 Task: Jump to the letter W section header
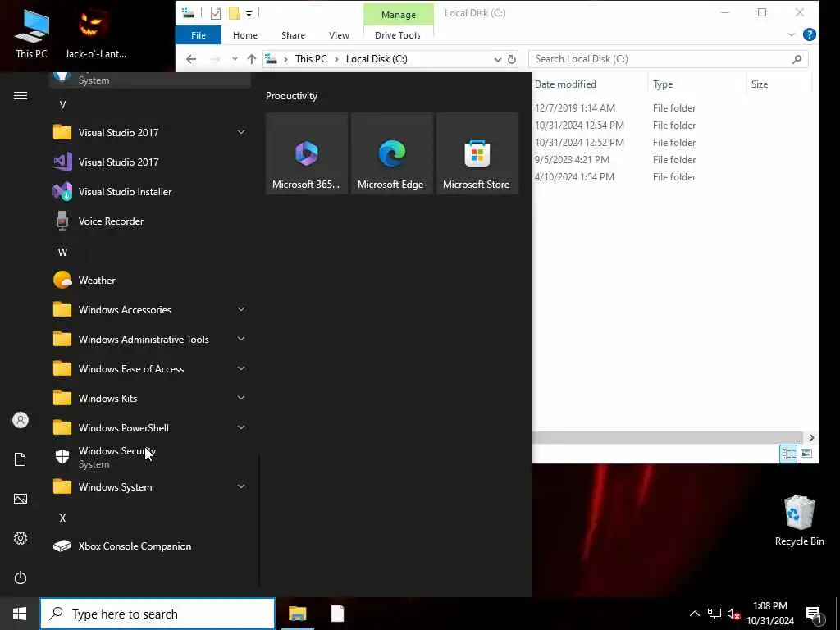pos(62,252)
